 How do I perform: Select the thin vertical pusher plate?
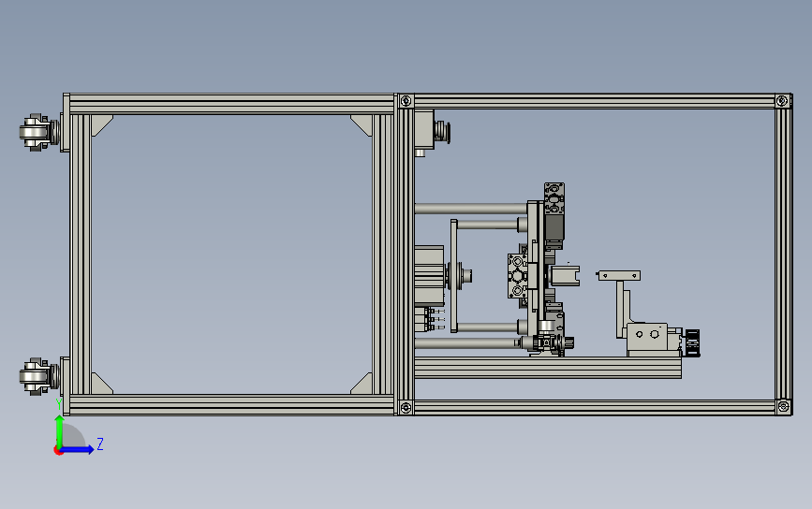pos(454,276)
